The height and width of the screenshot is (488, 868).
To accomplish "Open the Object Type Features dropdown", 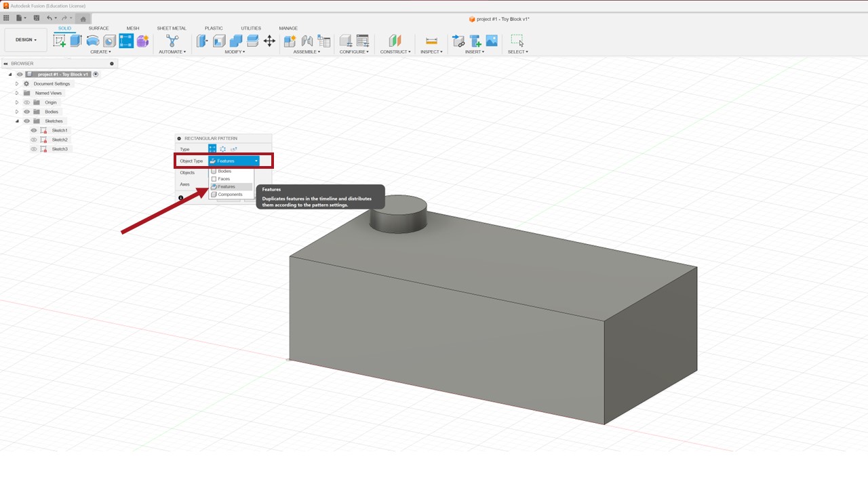I will pos(233,161).
